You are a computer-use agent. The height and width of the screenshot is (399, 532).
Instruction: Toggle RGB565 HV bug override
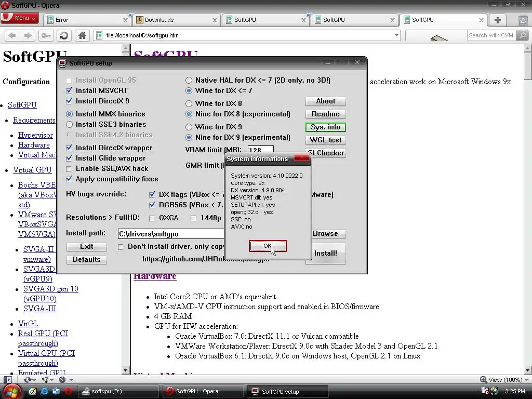click(152, 205)
